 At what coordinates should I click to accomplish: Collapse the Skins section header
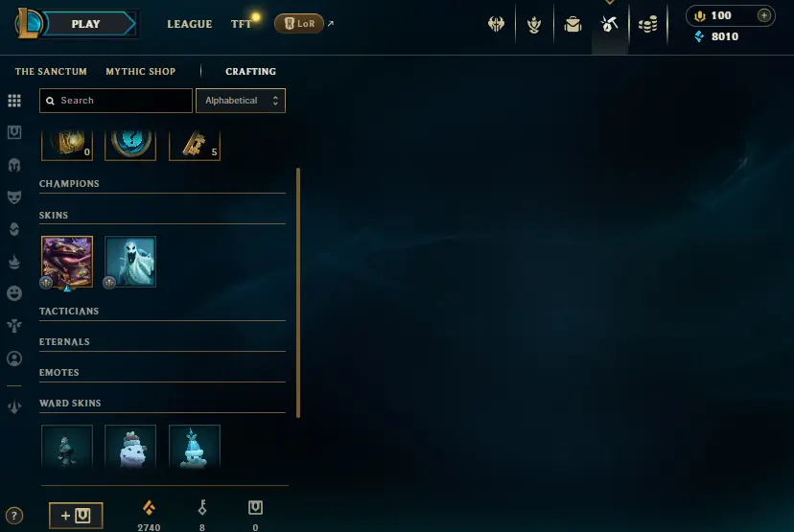(x=162, y=216)
